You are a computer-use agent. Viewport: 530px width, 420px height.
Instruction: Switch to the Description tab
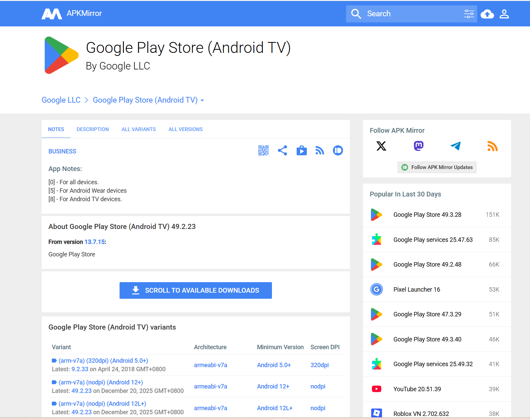[x=92, y=129]
